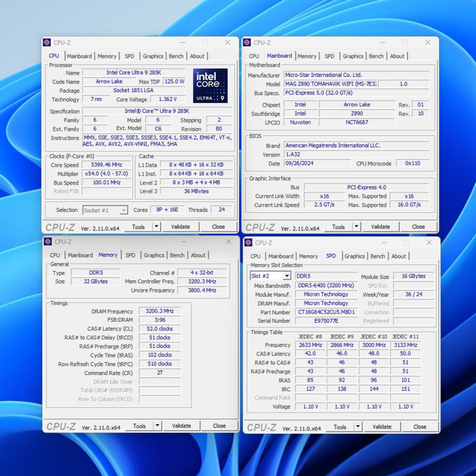The width and height of the screenshot is (476, 476).
Task: Open the Slot #2 memory slot dropdown
Action: click(286, 276)
